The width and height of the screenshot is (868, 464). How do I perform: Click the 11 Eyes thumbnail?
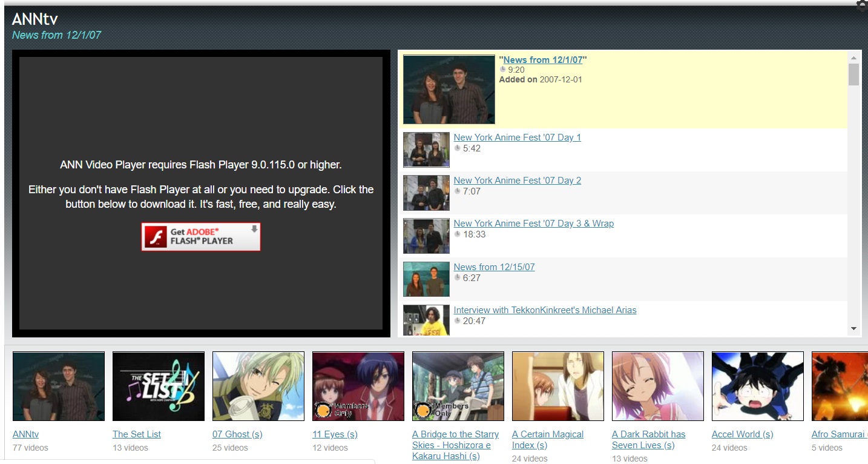coord(358,386)
